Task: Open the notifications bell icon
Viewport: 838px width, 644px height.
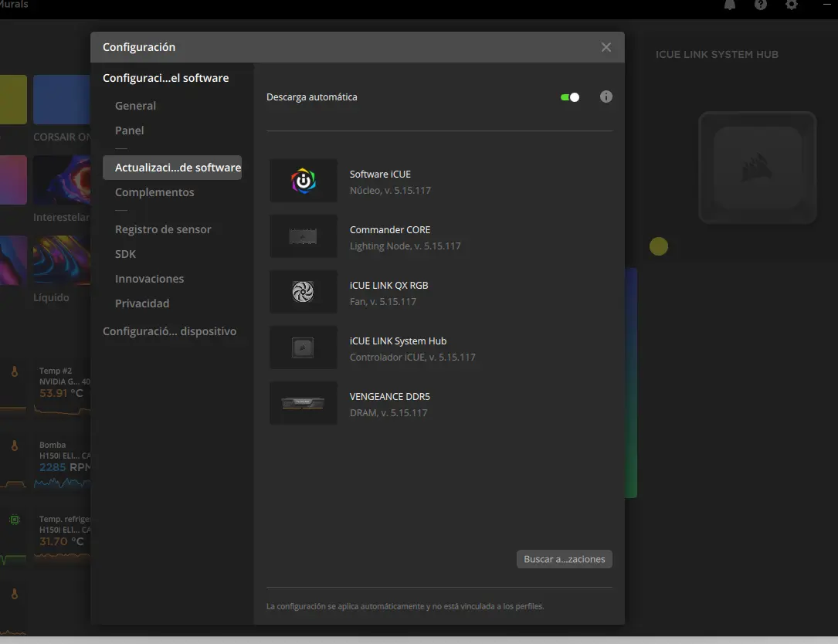Action: [x=730, y=5]
